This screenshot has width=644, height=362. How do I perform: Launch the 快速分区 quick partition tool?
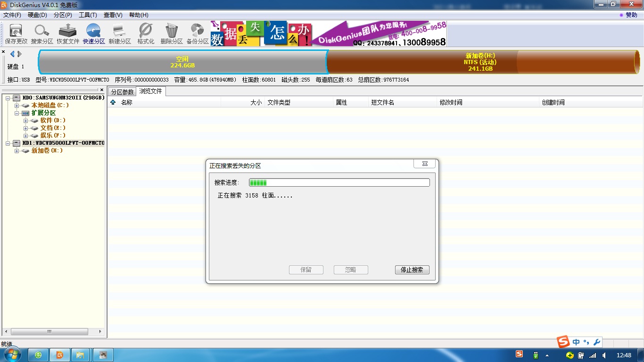(94, 34)
